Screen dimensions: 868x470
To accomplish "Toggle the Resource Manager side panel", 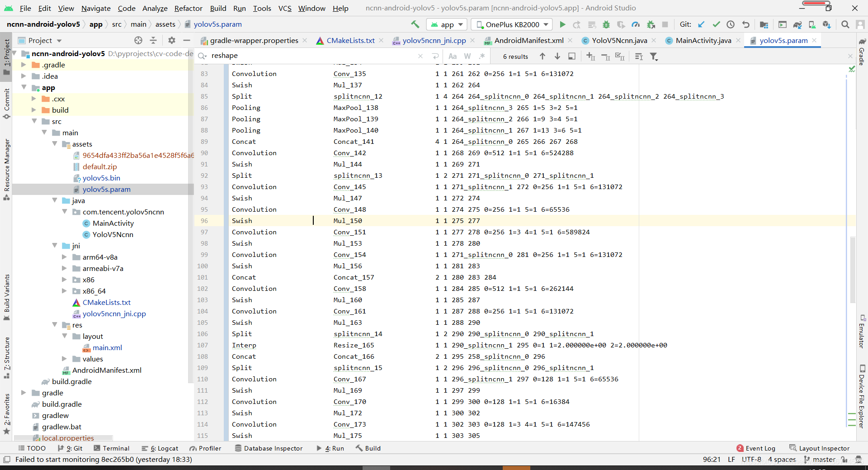I will tap(7, 169).
